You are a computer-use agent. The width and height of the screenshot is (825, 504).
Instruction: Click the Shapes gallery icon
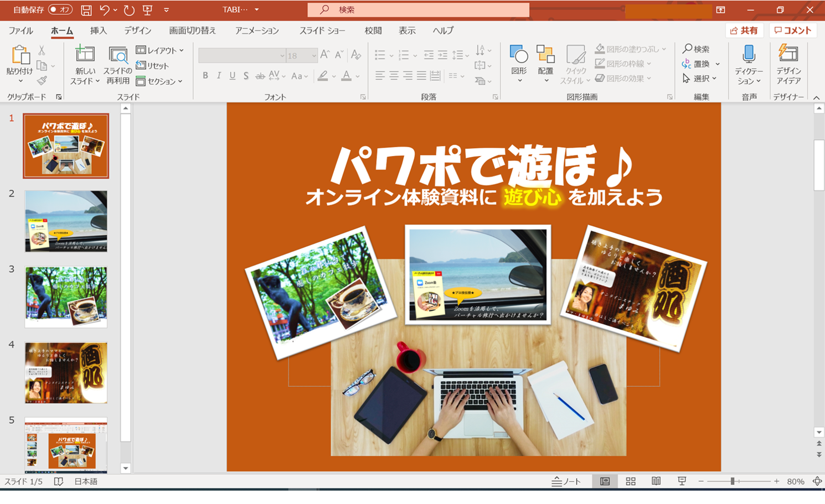pos(519,55)
